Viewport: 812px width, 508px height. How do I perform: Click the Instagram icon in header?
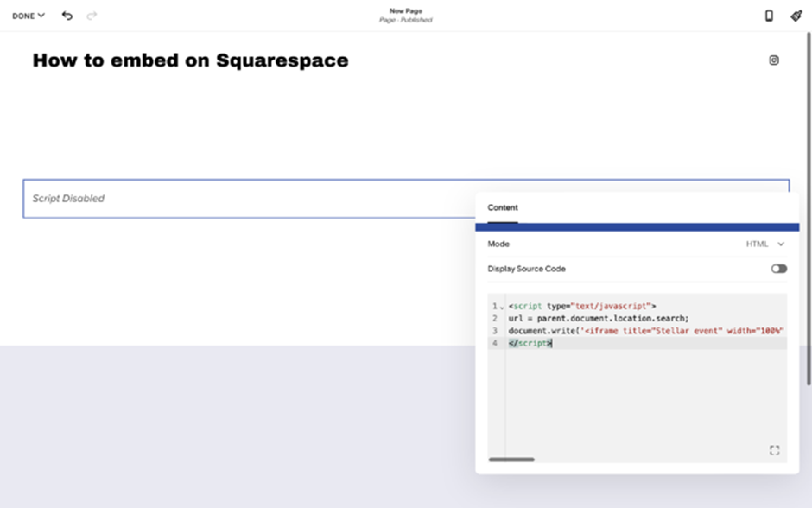pyautogui.click(x=774, y=60)
